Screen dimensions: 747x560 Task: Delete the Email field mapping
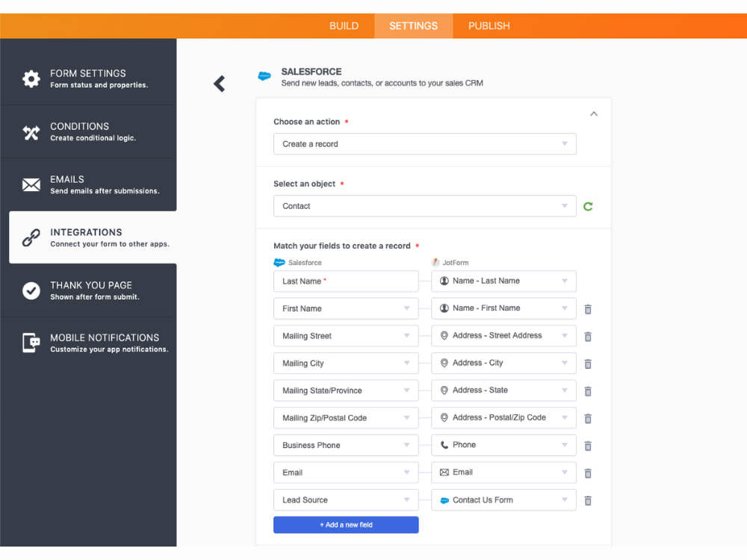click(588, 473)
